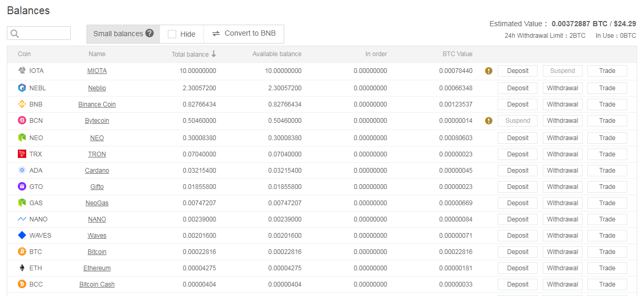Viewport: 644px width, 296px height.
Task: Open the Binance Coin link
Action: pyautogui.click(x=97, y=104)
